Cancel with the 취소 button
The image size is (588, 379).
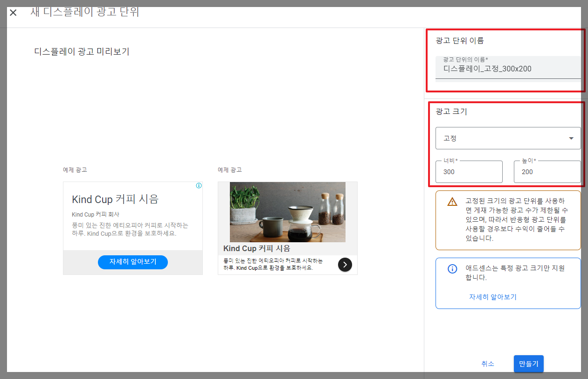pos(488,364)
